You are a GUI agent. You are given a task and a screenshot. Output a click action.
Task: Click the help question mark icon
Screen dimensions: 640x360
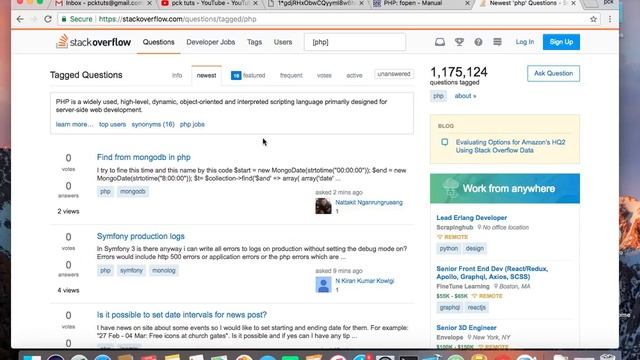pyautogui.click(x=478, y=42)
